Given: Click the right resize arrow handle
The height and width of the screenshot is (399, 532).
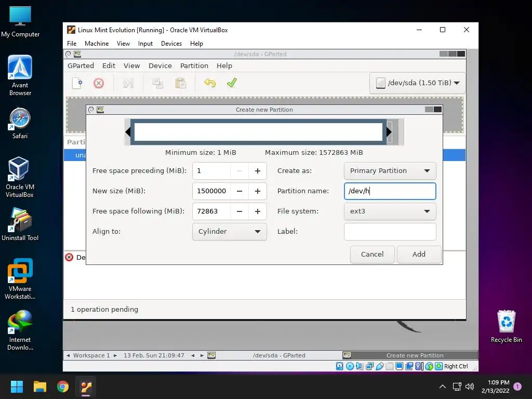Looking at the screenshot, I should pyautogui.click(x=389, y=132).
